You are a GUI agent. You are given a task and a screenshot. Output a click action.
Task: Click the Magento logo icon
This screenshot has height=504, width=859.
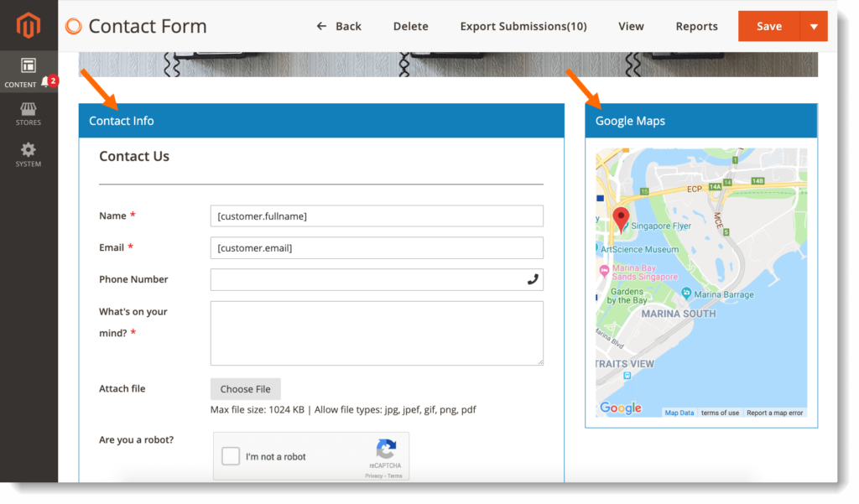pyautogui.click(x=28, y=25)
